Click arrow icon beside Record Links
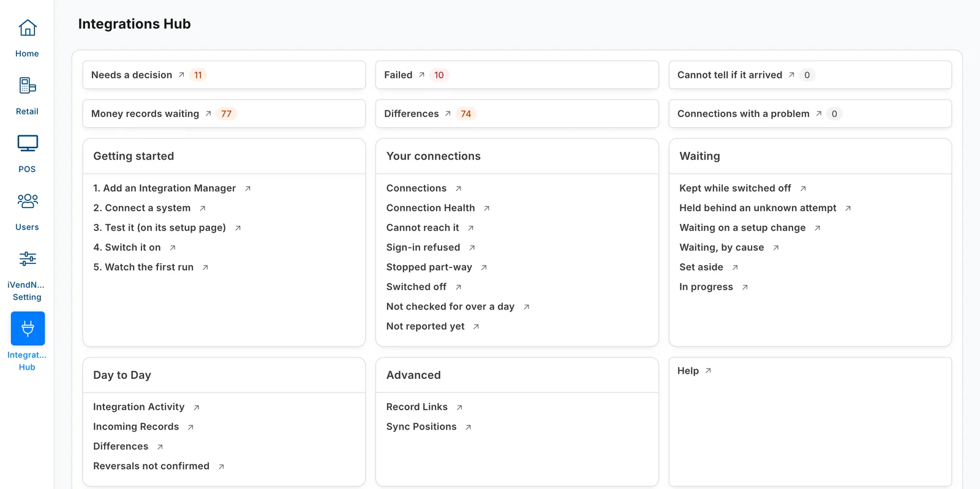This screenshot has height=489, width=980. point(459,408)
